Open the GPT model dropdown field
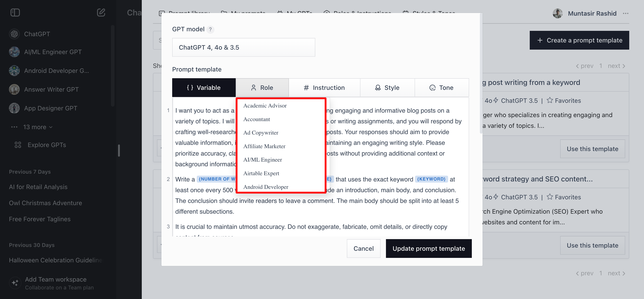The width and height of the screenshot is (644, 299). (x=243, y=47)
